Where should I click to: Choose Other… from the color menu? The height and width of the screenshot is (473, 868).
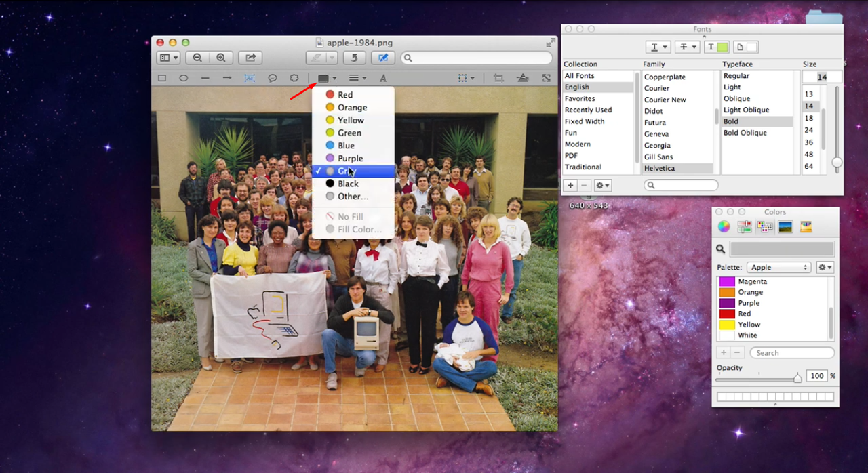pos(353,197)
